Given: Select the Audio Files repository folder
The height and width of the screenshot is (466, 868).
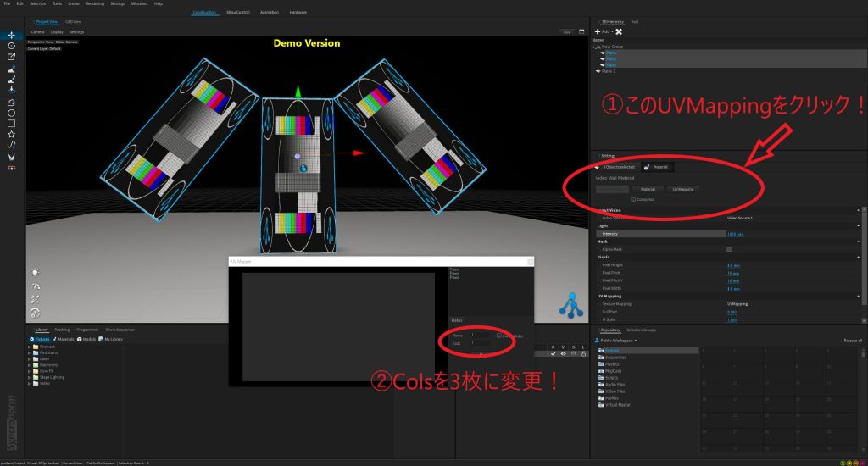Looking at the screenshot, I should pyautogui.click(x=615, y=385).
